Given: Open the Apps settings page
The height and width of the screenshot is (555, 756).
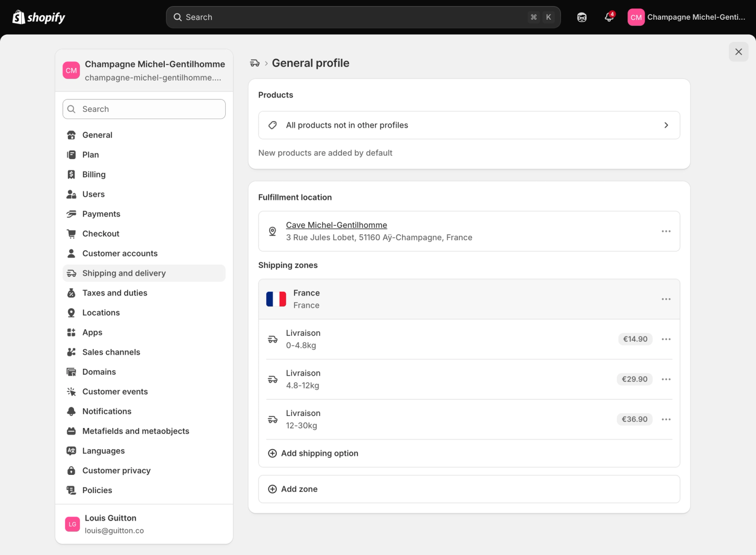Looking at the screenshot, I should (144, 332).
